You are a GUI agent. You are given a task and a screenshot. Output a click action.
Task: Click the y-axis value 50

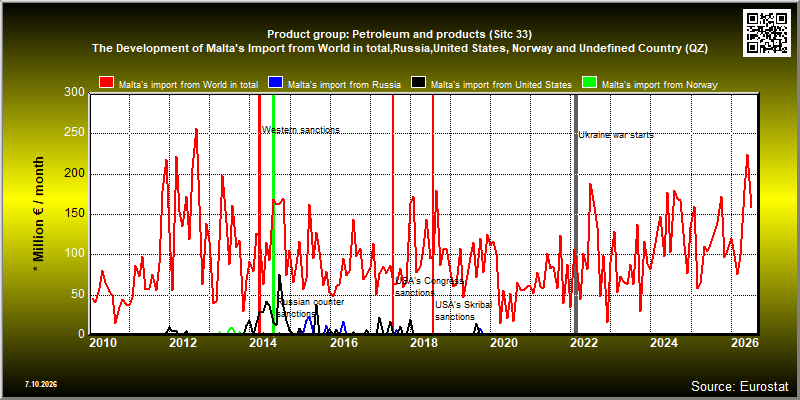[78, 294]
